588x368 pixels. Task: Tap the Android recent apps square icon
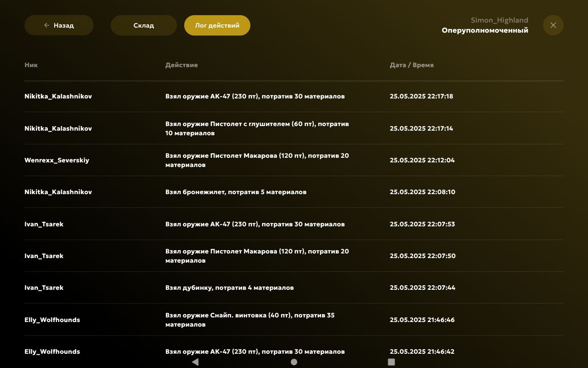pyautogui.click(x=391, y=362)
